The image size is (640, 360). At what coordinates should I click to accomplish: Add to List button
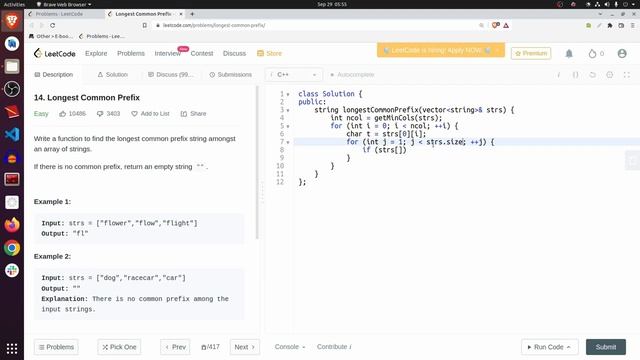pyautogui.click(x=150, y=113)
